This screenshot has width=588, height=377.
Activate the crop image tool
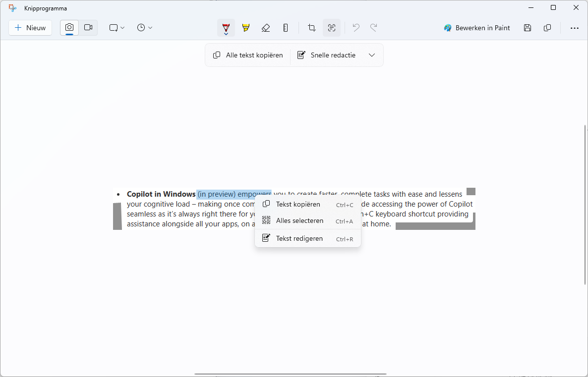(x=312, y=28)
